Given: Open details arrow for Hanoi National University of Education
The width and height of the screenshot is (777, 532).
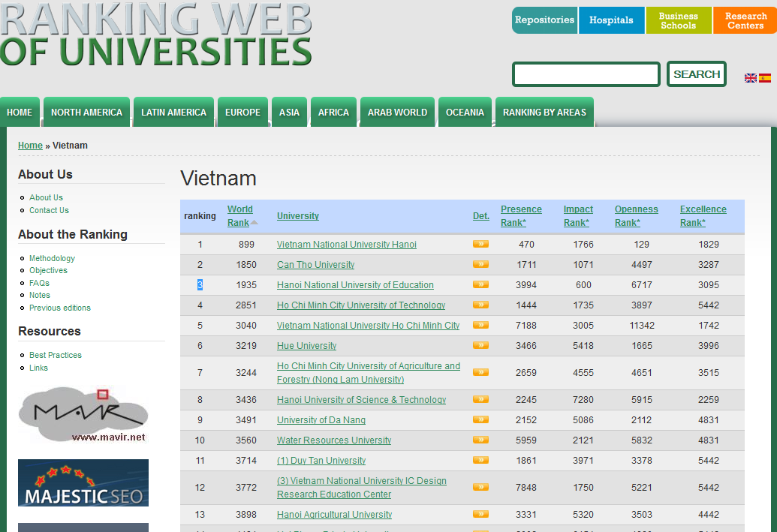Looking at the screenshot, I should click(x=480, y=284).
